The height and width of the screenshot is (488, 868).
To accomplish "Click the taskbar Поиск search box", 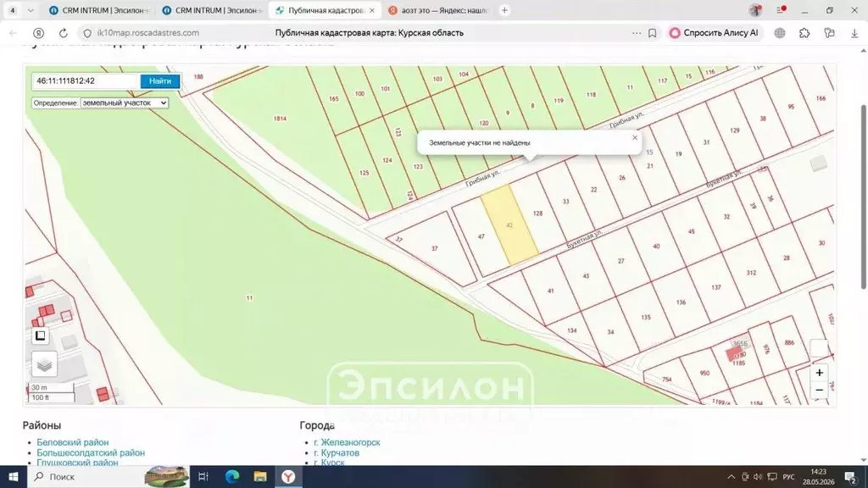I will pyautogui.click(x=108, y=476).
